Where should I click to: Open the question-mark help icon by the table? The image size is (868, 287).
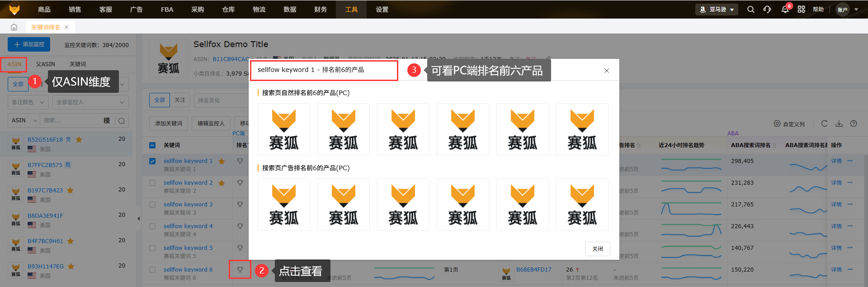pyautogui.click(x=854, y=124)
